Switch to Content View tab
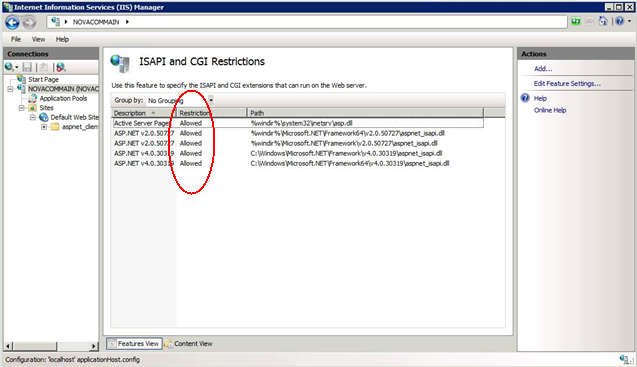 [x=189, y=343]
